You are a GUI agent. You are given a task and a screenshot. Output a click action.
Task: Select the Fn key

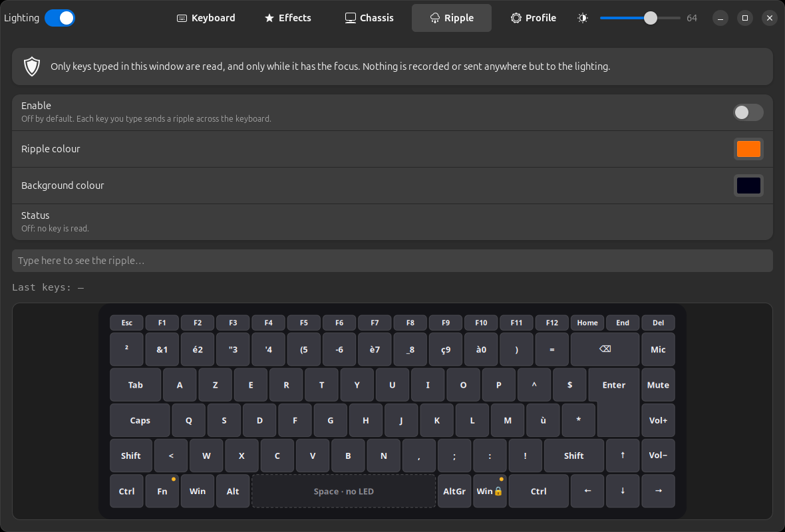click(162, 491)
